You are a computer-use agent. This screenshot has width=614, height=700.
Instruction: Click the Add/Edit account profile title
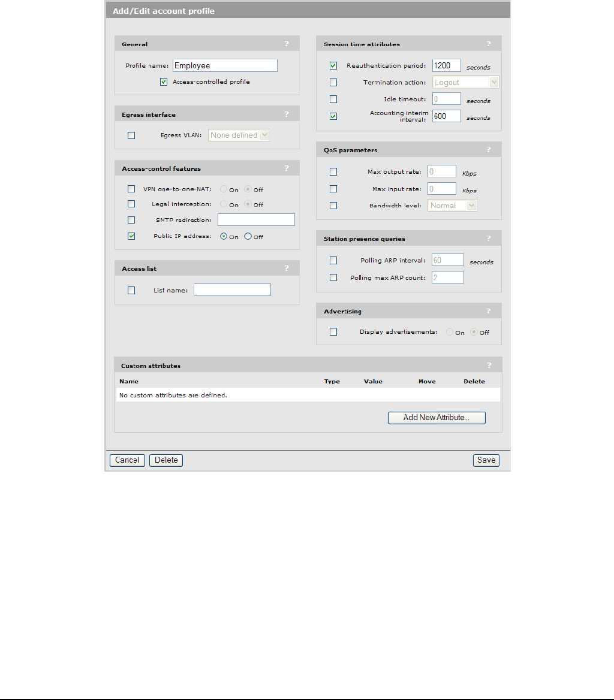click(x=164, y=11)
